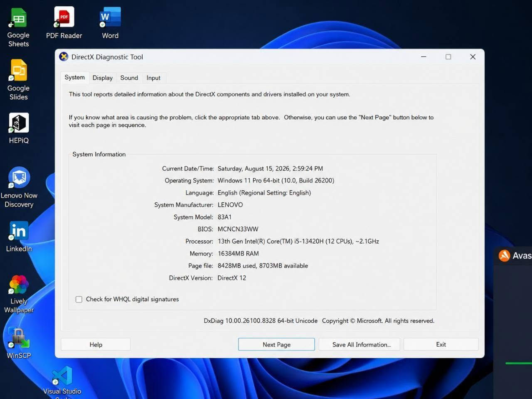
Task: Open the Word desktop shortcut
Action: click(110, 23)
